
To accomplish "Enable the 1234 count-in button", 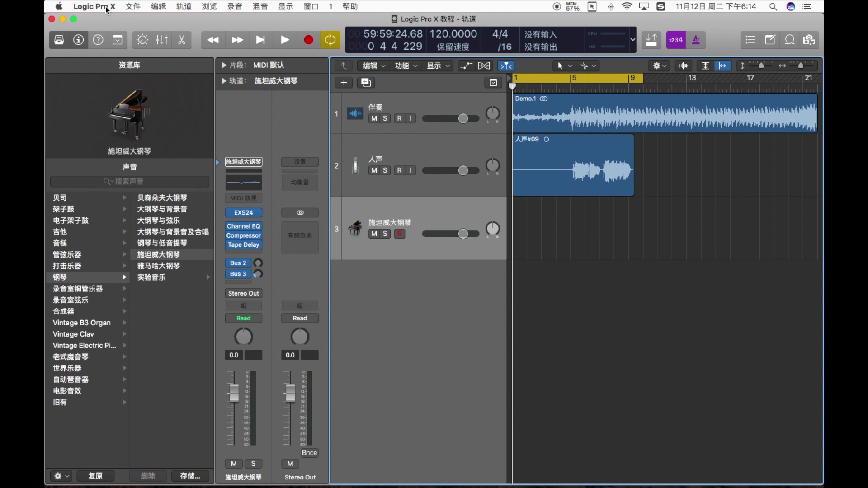I will click(676, 40).
